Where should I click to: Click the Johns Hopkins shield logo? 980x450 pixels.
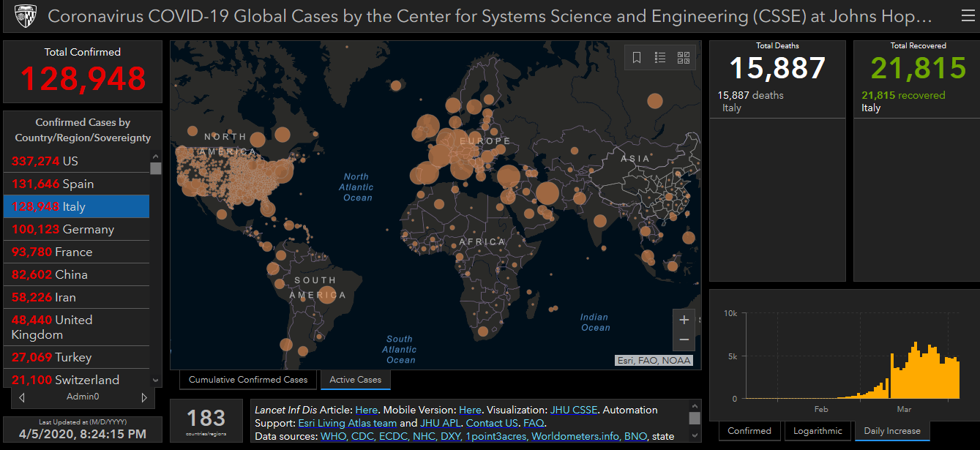click(x=26, y=16)
